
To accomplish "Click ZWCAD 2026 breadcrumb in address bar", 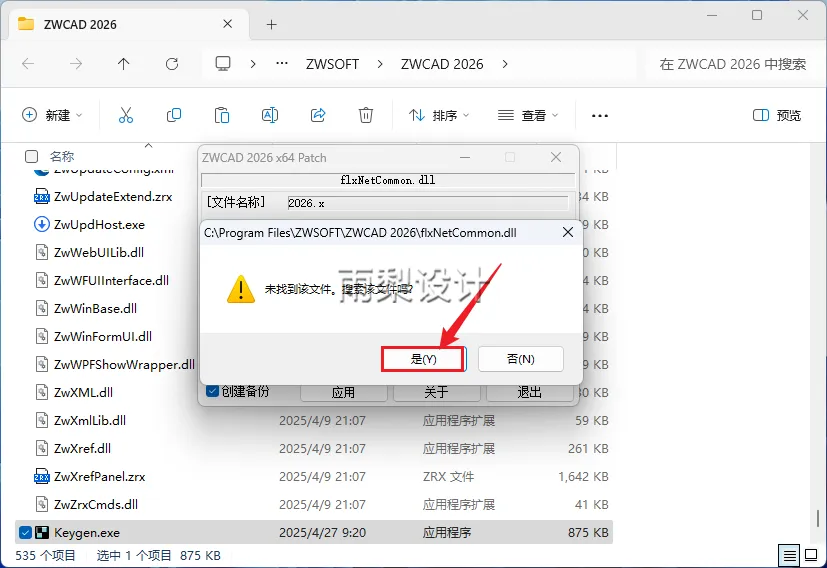I will (x=442, y=64).
